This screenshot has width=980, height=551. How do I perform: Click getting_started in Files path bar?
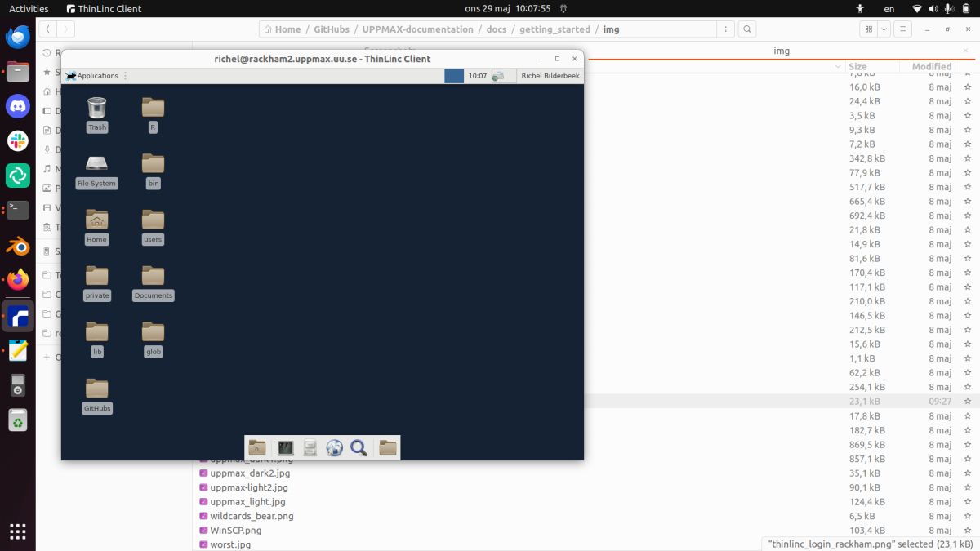[555, 29]
